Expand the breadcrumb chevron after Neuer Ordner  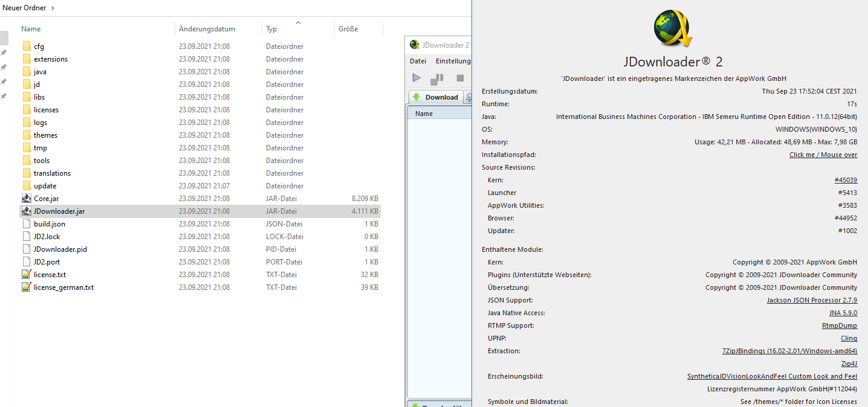[x=53, y=8]
